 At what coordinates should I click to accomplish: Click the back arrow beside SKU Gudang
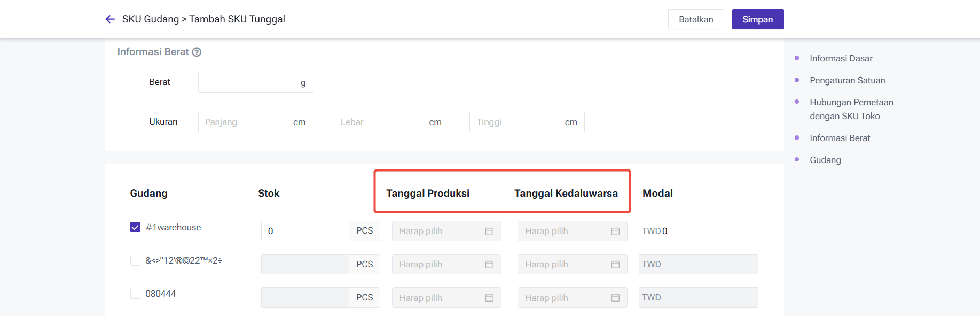click(110, 19)
